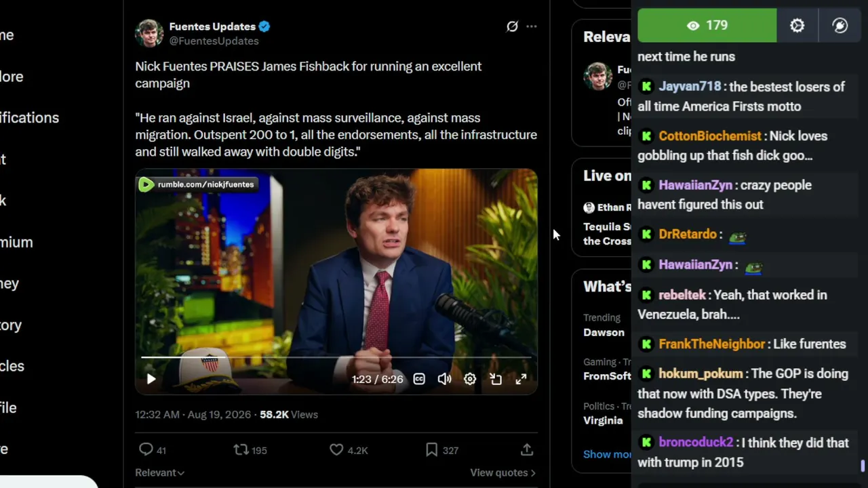Open Premium in the left sidebar

coord(16,242)
